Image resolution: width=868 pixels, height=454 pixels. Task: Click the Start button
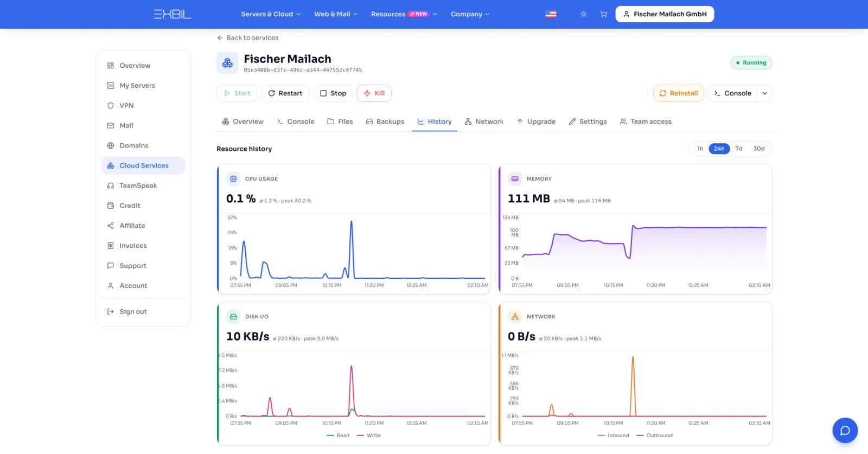(237, 93)
